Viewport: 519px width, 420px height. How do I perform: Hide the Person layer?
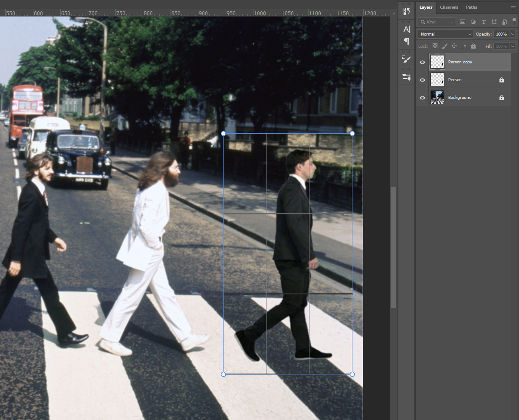point(422,80)
